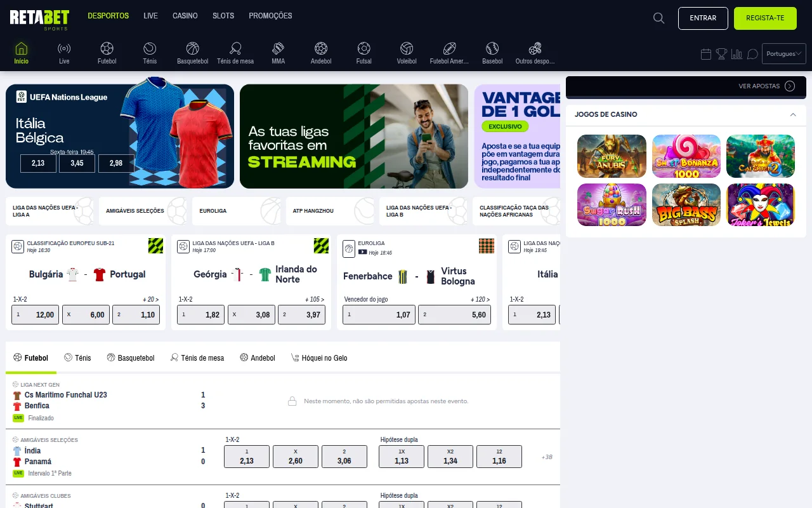Open the Live top menu item
The height and width of the screenshot is (508, 812).
150,16
